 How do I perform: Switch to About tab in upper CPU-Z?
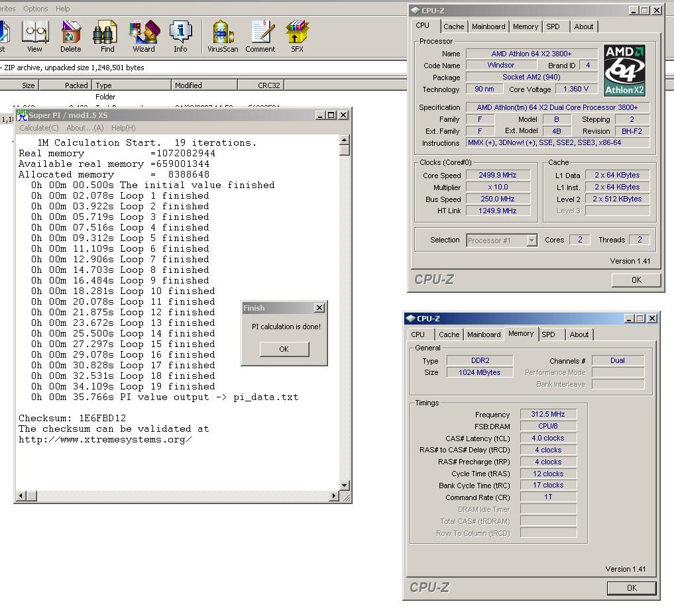pyautogui.click(x=584, y=26)
